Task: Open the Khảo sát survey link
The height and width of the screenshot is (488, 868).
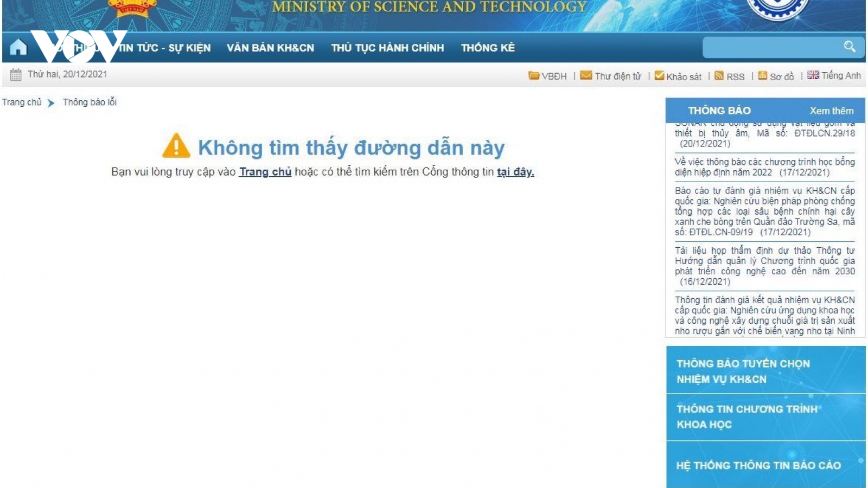Action: (x=684, y=76)
